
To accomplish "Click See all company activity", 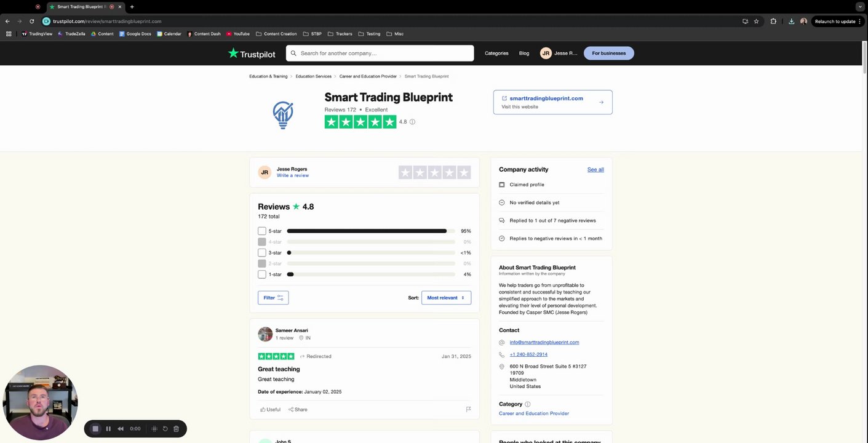I will (x=595, y=170).
